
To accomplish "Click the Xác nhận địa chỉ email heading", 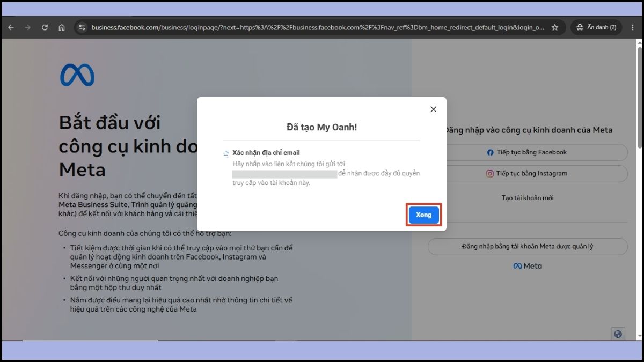I will pyautogui.click(x=266, y=153).
